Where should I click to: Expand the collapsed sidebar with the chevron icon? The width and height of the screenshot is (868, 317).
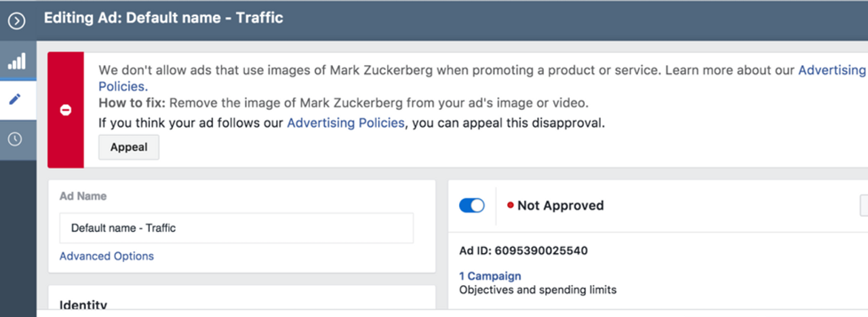pyautogui.click(x=16, y=20)
